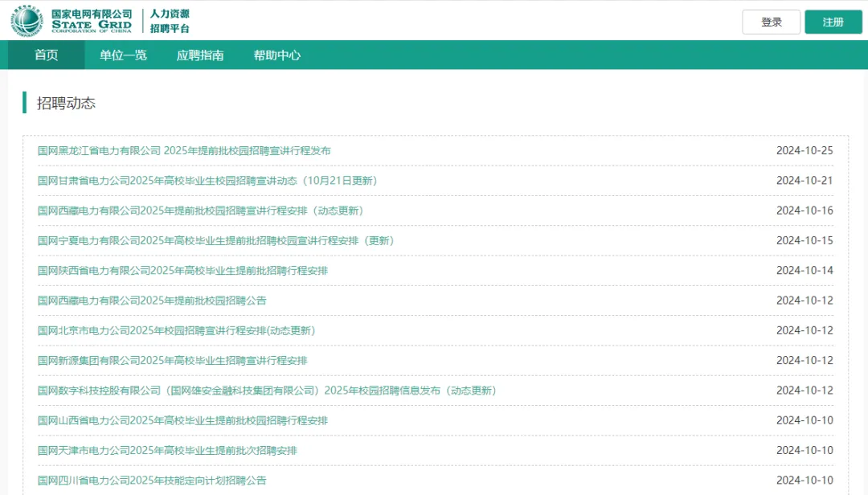
Task: Click the date 2024-10-14
Action: (805, 270)
